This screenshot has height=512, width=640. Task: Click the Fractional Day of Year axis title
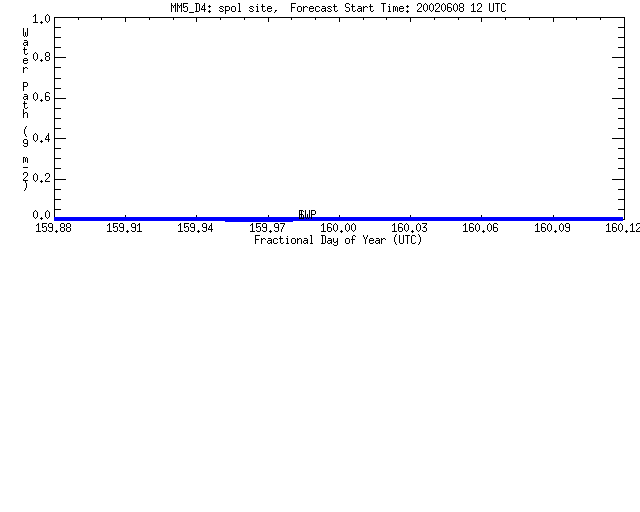338,240
